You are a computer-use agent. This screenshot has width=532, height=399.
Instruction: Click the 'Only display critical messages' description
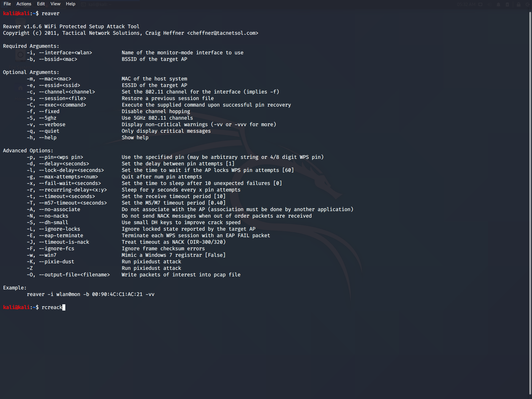click(x=166, y=131)
